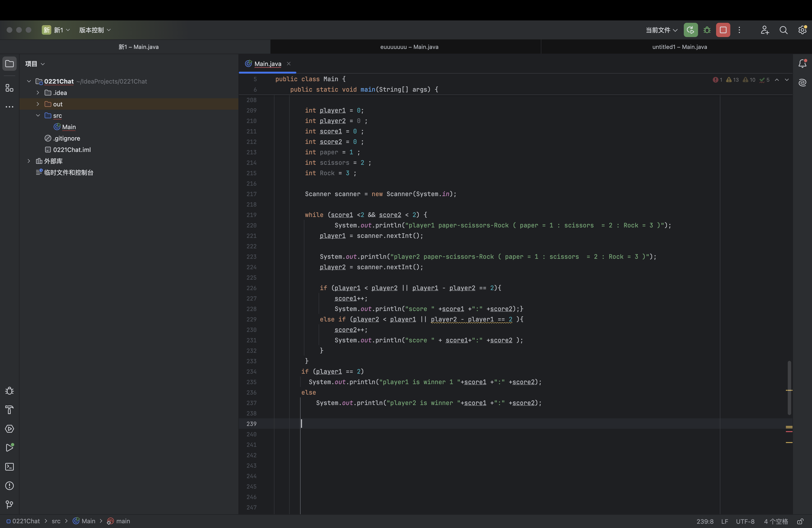Viewport: 812px width, 528px height.
Task: Open the Build hammer tool window
Action: [x=9, y=410]
